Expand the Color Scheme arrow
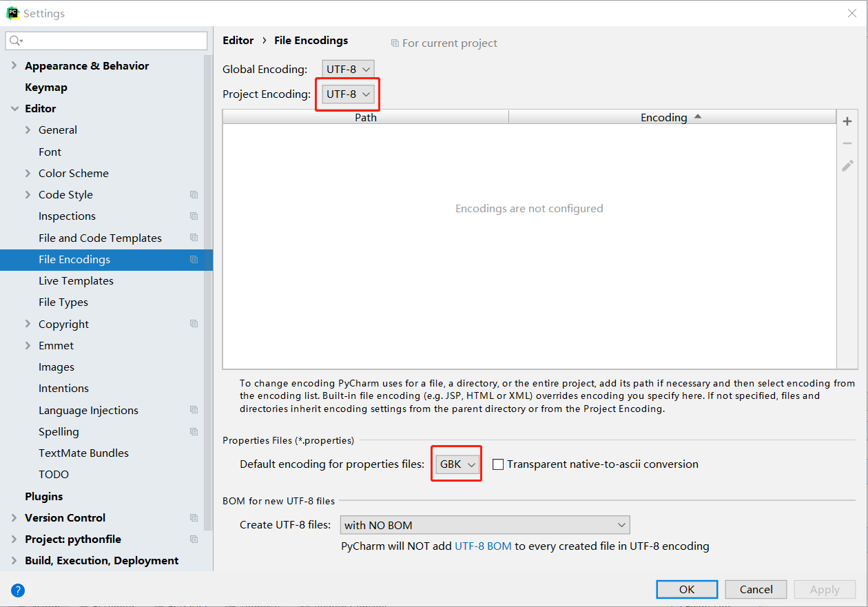868x607 pixels. (28, 174)
